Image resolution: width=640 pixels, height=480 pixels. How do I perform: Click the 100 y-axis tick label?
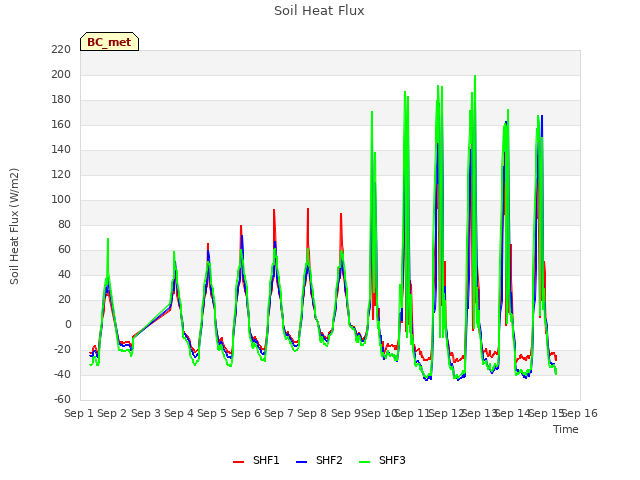(x=61, y=200)
